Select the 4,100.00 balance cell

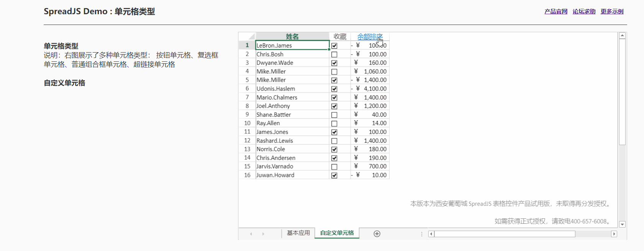[x=370, y=89]
